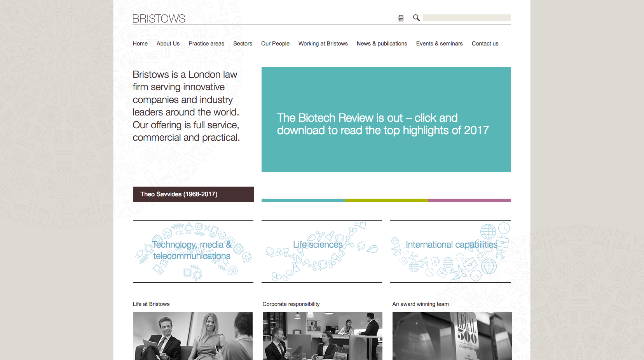
Task: Open the Biotech Review banner
Action: point(386,120)
